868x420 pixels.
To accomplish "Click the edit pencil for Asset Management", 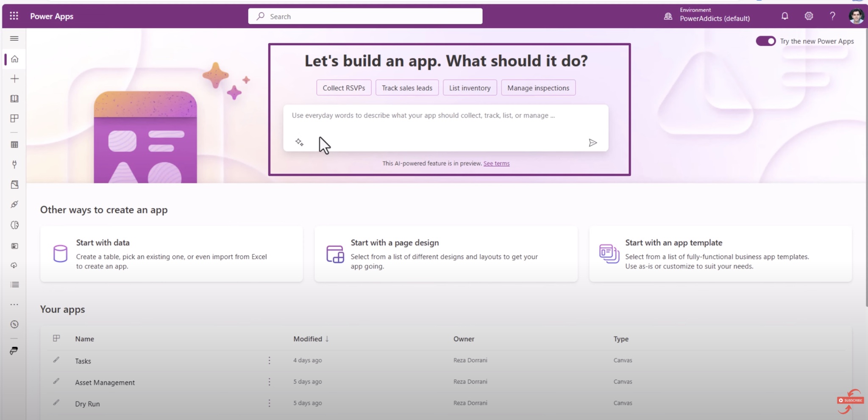I will [x=56, y=381].
